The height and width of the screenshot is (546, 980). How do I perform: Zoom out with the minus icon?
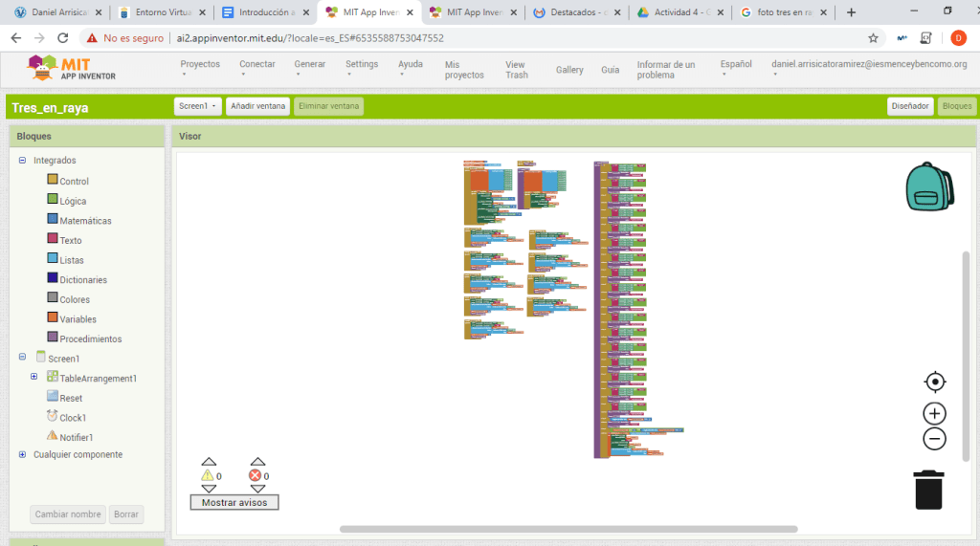pos(935,439)
